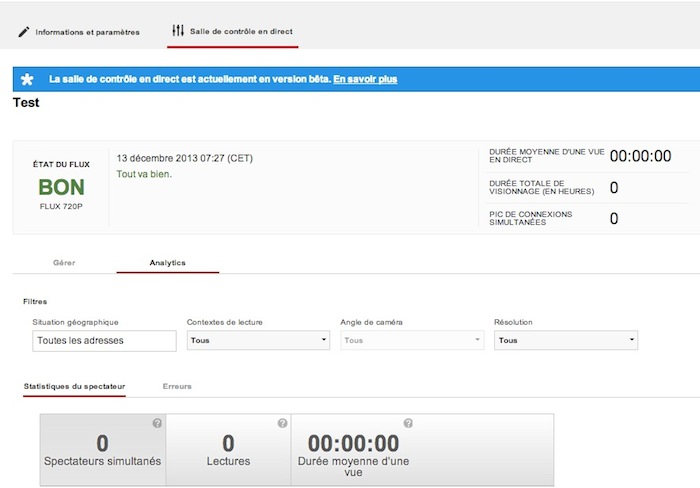700x488 pixels.
Task: Expand the Résolution dropdown
Action: 566,340
